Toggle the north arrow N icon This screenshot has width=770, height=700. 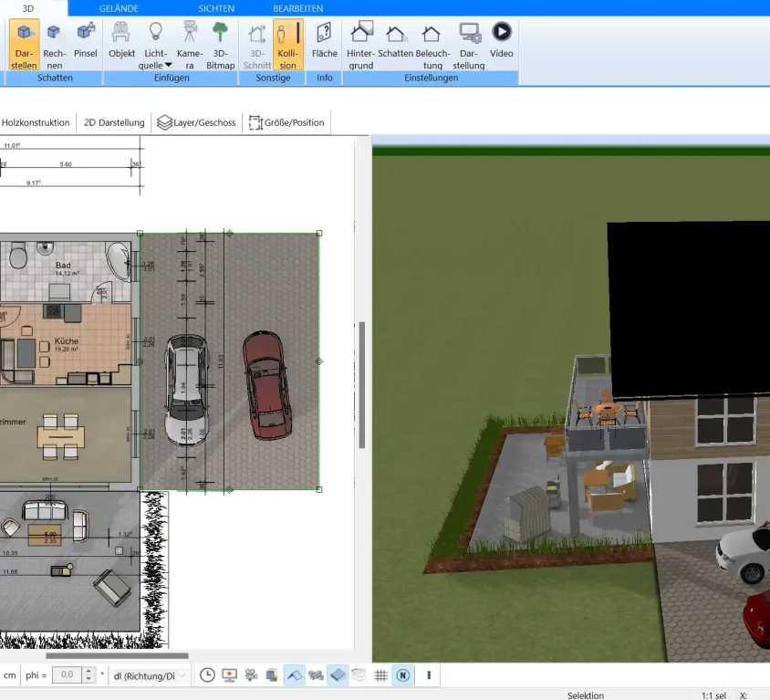click(403, 675)
